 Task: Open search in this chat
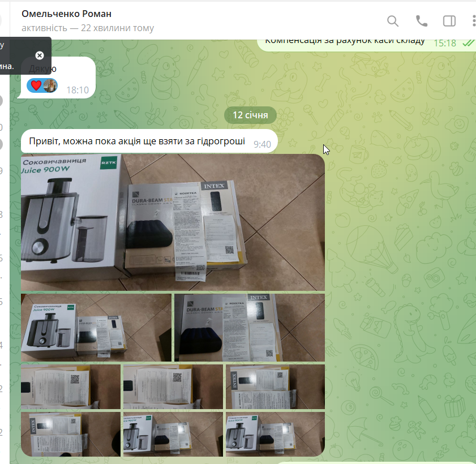(393, 22)
